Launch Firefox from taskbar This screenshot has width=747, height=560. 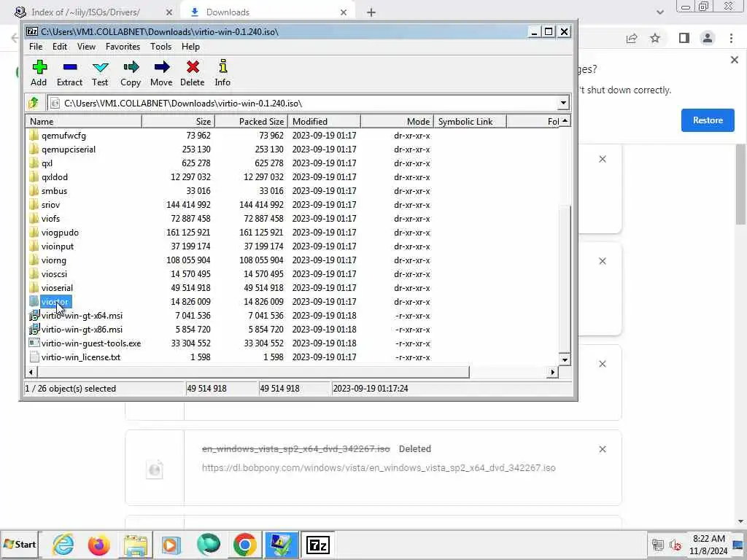(99, 544)
